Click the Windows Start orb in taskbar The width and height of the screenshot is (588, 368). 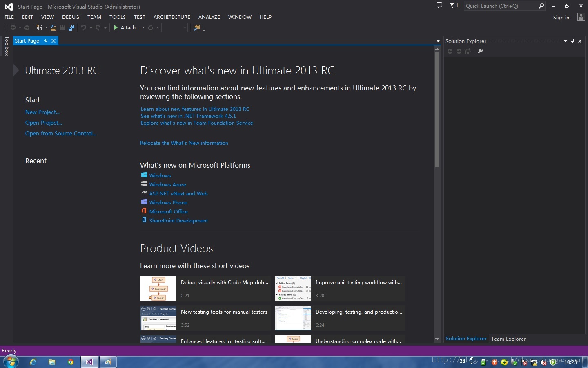point(11,361)
